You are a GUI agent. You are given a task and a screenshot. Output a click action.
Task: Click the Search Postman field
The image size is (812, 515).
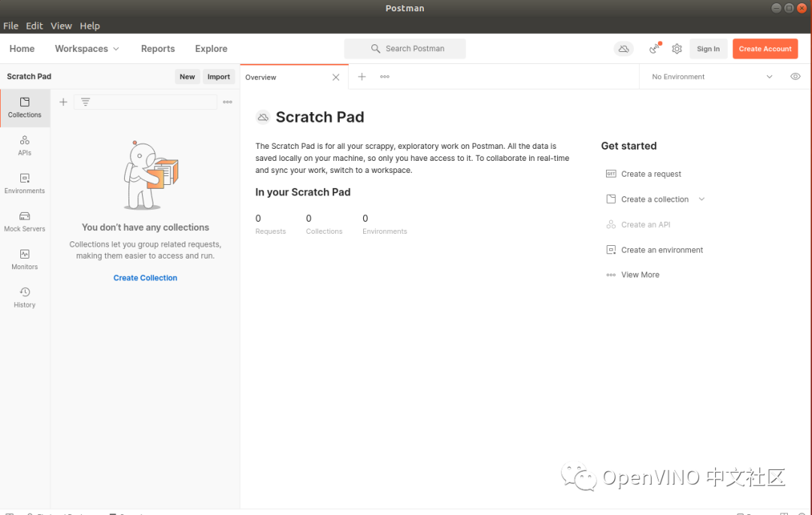tap(405, 49)
